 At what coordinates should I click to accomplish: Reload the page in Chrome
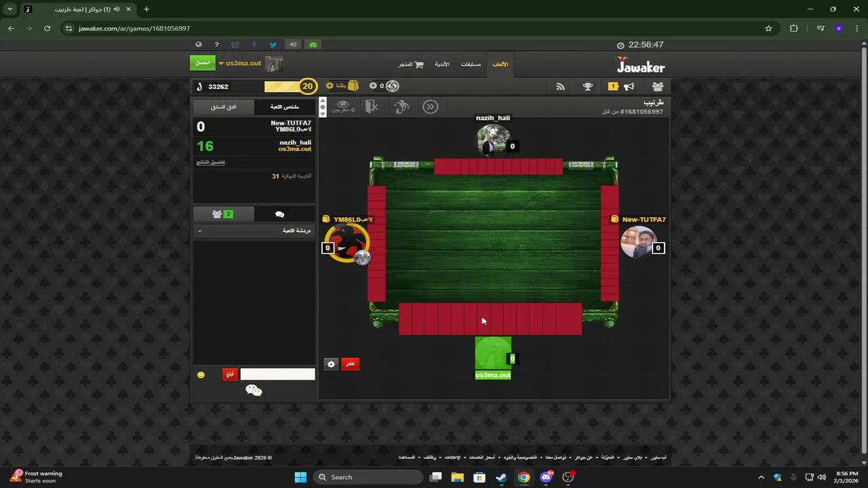coord(47,28)
